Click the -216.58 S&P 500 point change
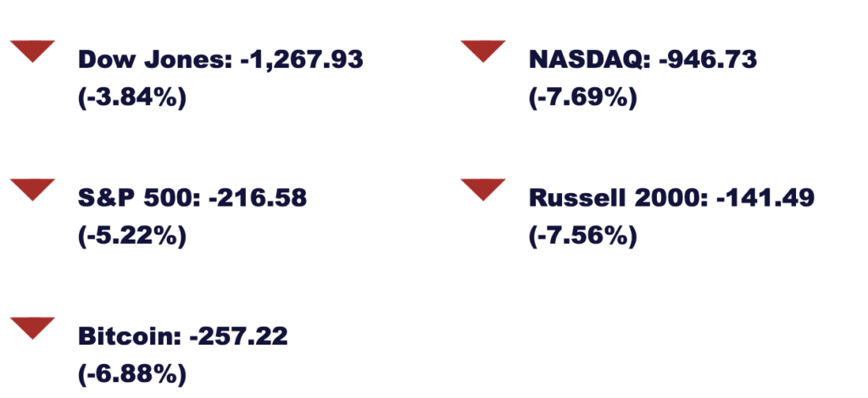Screen dimensions: 868x398 point(258,197)
